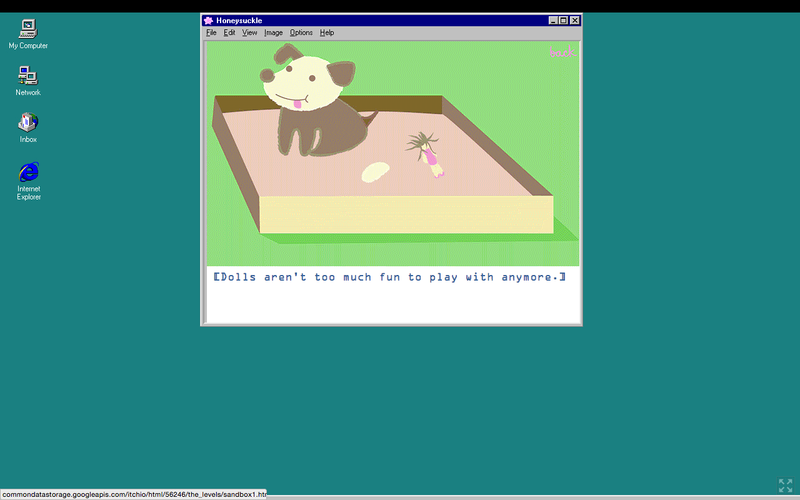Image resolution: width=800 pixels, height=500 pixels.
Task: Close the Honeysuckle window
Action: [x=575, y=20]
